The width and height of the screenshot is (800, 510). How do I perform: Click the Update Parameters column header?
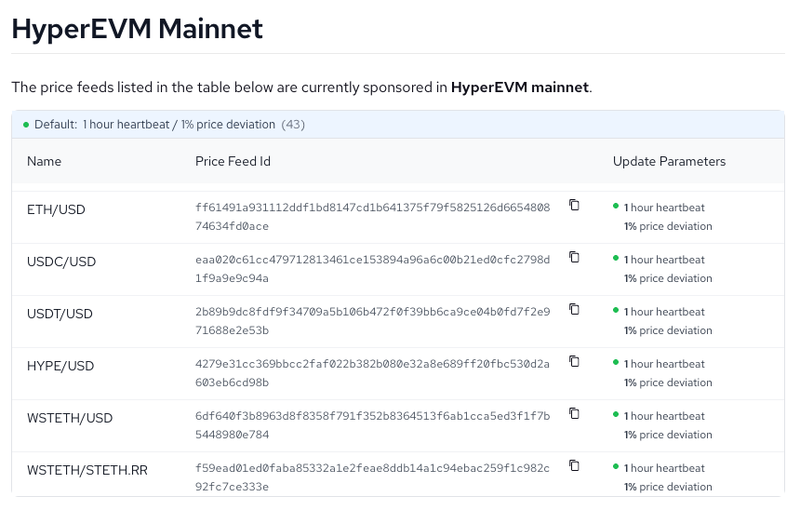click(669, 161)
